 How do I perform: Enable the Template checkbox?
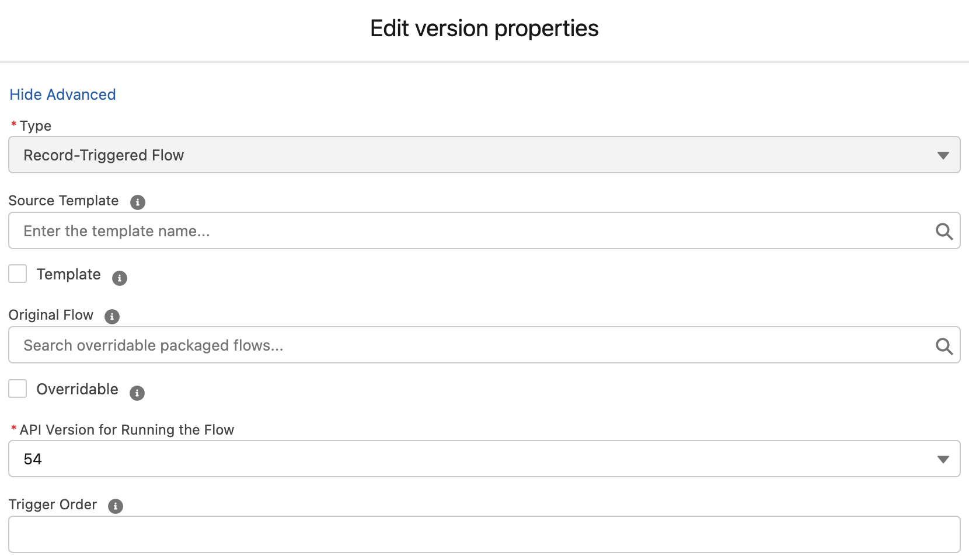coord(18,274)
